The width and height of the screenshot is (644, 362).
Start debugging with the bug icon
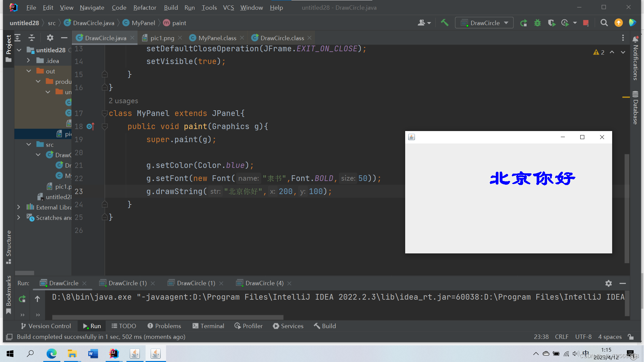[x=538, y=23]
